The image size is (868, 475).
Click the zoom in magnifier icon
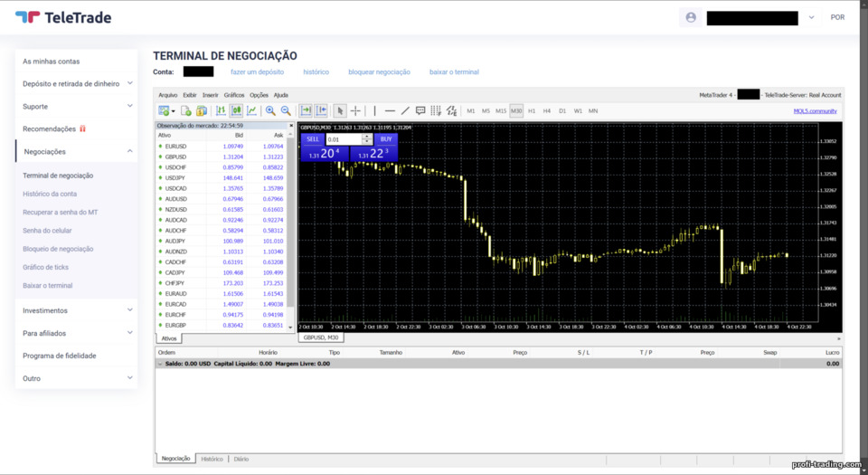coord(270,110)
